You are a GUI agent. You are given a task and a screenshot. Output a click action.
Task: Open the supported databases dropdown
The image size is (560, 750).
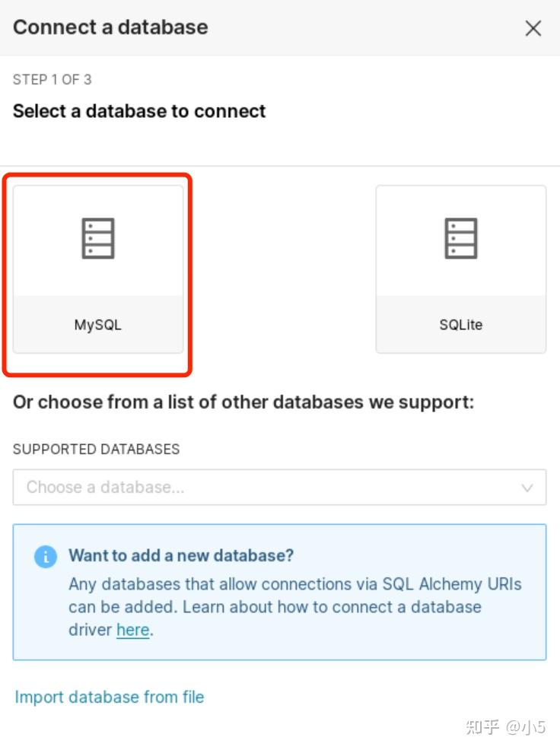click(x=280, y=488)
